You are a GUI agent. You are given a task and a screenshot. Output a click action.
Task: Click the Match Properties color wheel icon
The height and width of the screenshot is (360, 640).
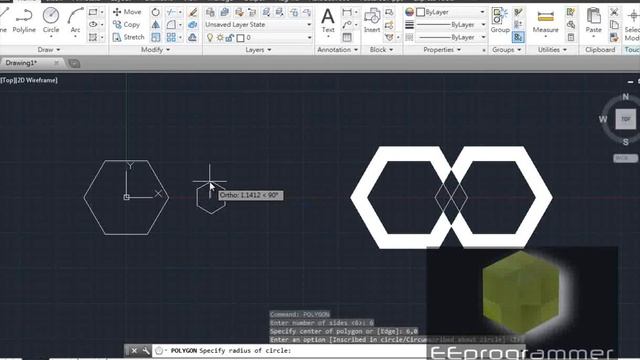coord(409,12)
